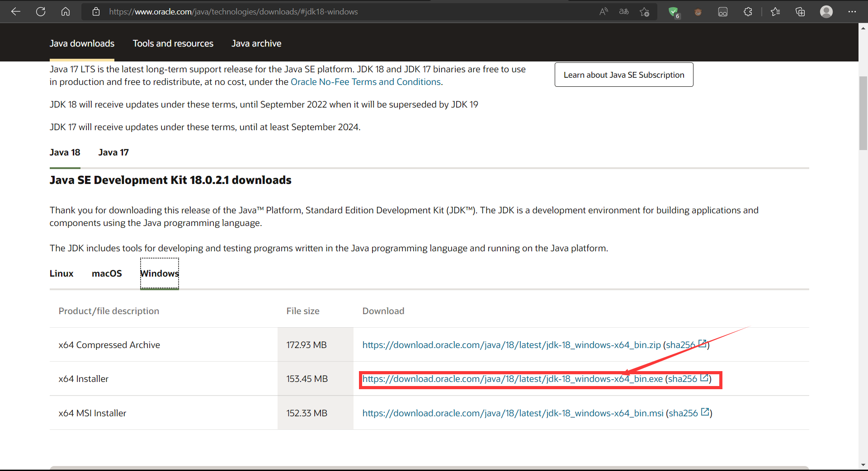View site information via the lock icon

coord(96,12)
